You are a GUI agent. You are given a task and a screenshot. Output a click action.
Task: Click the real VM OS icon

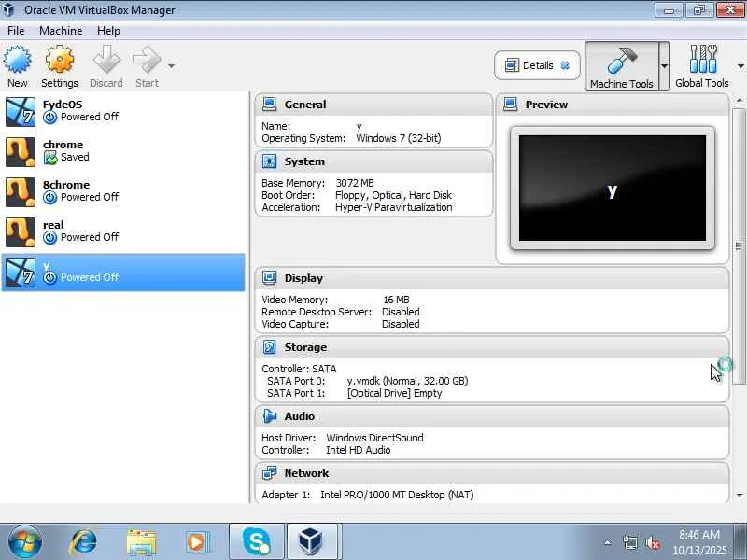21,232
